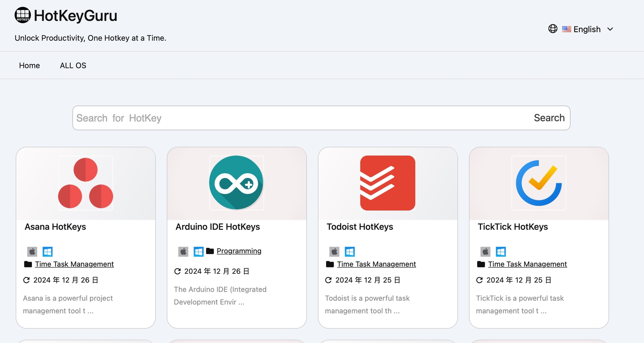
Task: Open Arduino IDE HotKeys title
Action: 218,227
